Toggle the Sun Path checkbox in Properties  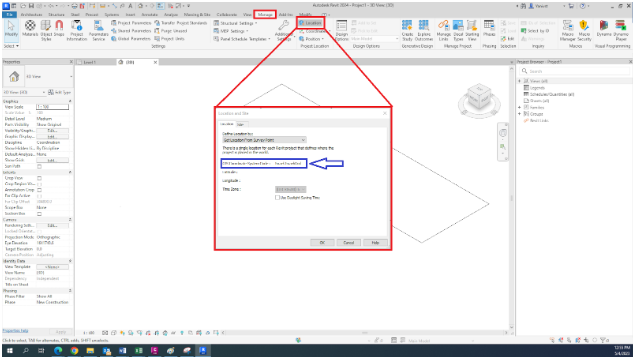click(x=39, y=167)
